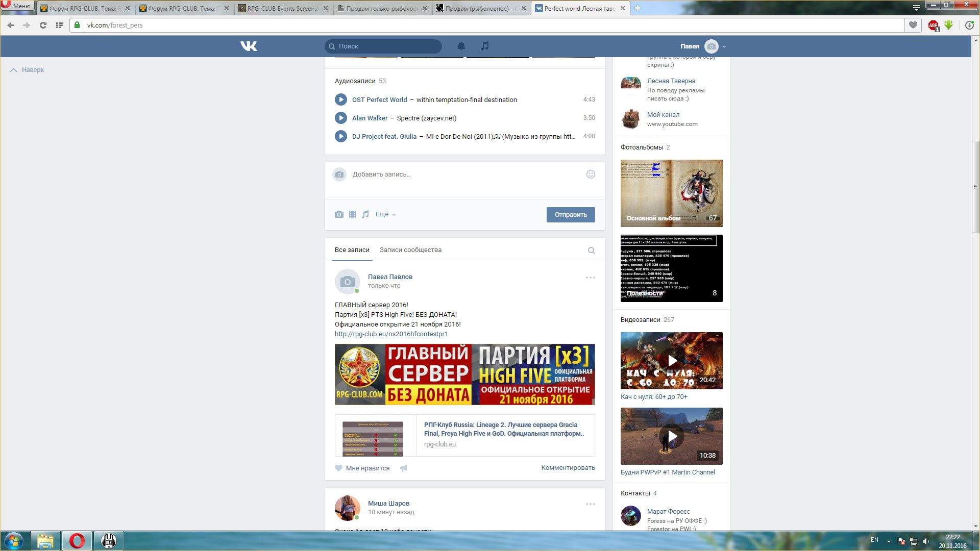
Task: Open the rpg-club.eu/ns2016hfcontestpr1 link
Action: pyautogui.click(x=391, y=334)
